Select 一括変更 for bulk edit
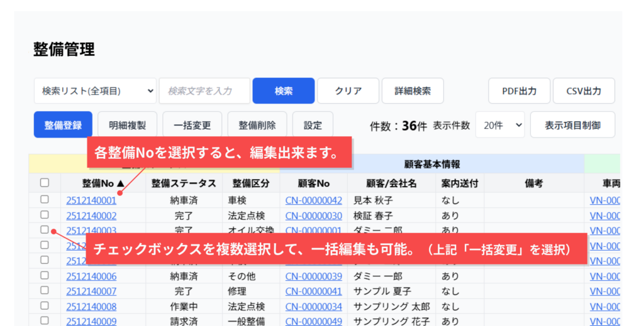 click(192, 125)
